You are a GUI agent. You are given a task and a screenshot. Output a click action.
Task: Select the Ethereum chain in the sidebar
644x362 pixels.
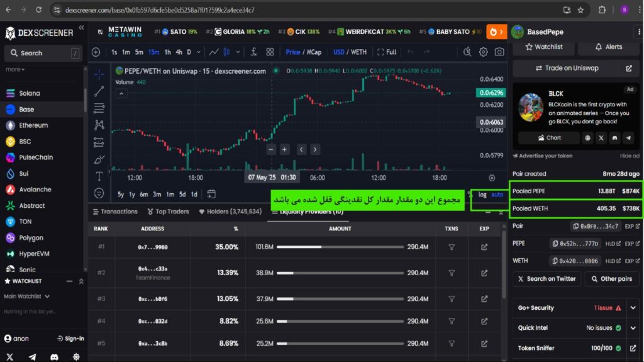(41, 125)
